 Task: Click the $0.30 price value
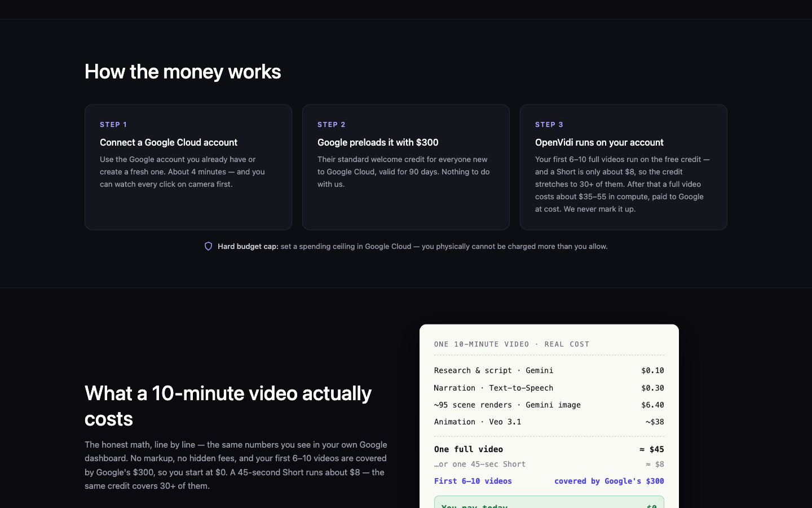[652, 388]
